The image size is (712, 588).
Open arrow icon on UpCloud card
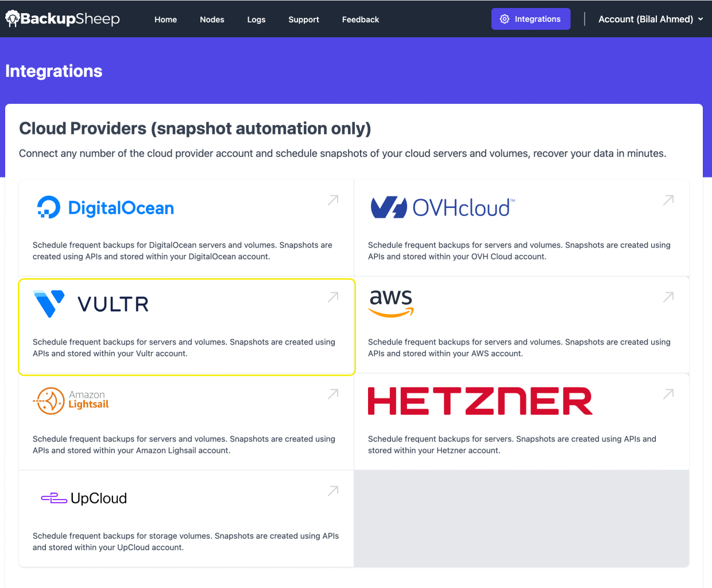333,491
